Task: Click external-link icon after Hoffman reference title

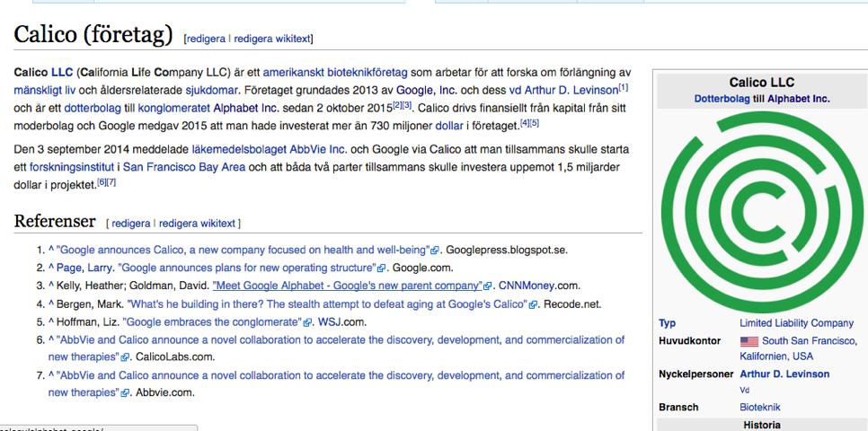Action: (307, 322)
